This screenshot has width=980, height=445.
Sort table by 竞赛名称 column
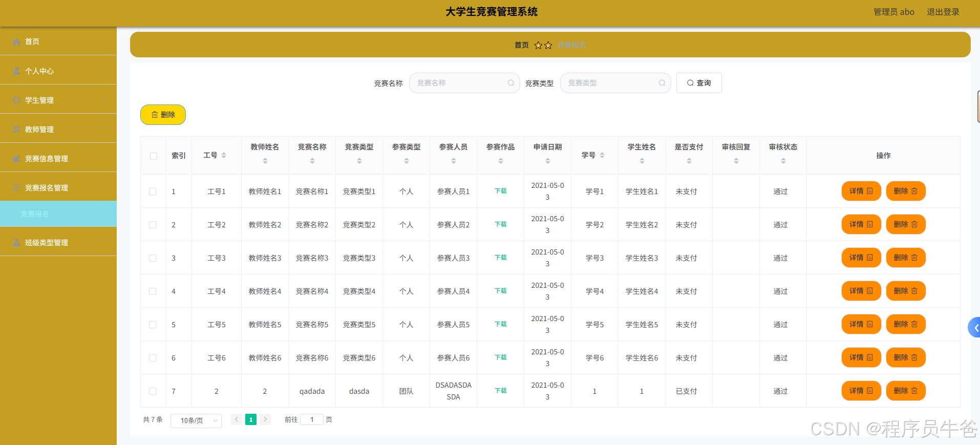pyautogui.click(x=312, y=161)
